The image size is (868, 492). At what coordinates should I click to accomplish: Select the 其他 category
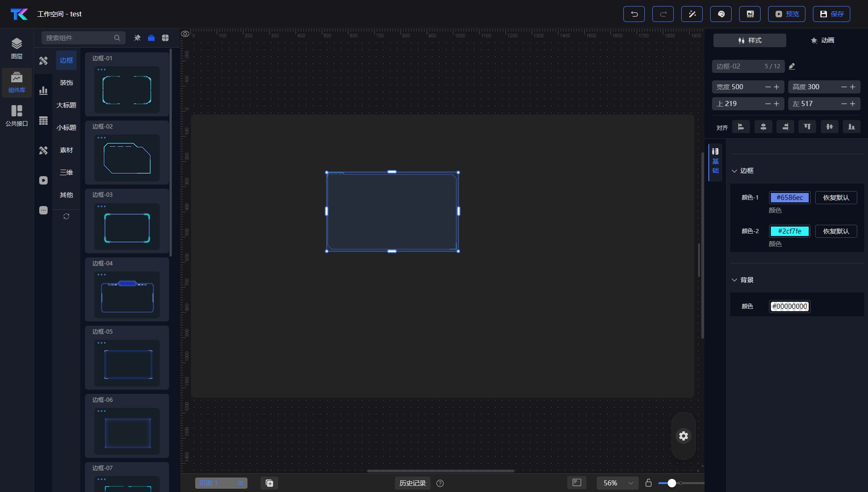click(66, 195)
